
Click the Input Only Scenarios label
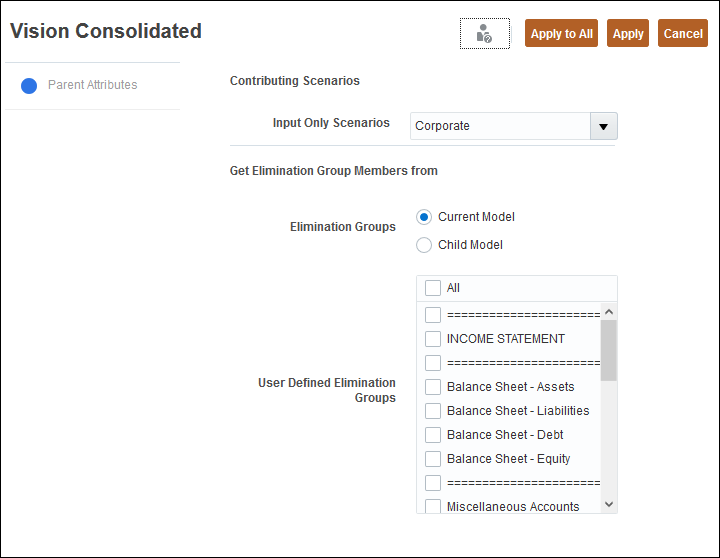click(331, 123)
